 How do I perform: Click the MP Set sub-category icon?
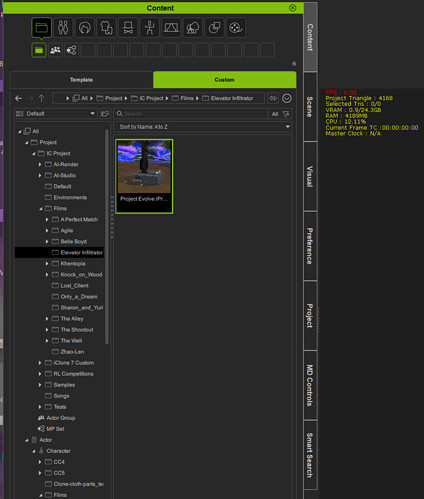[x=71, y=50]
